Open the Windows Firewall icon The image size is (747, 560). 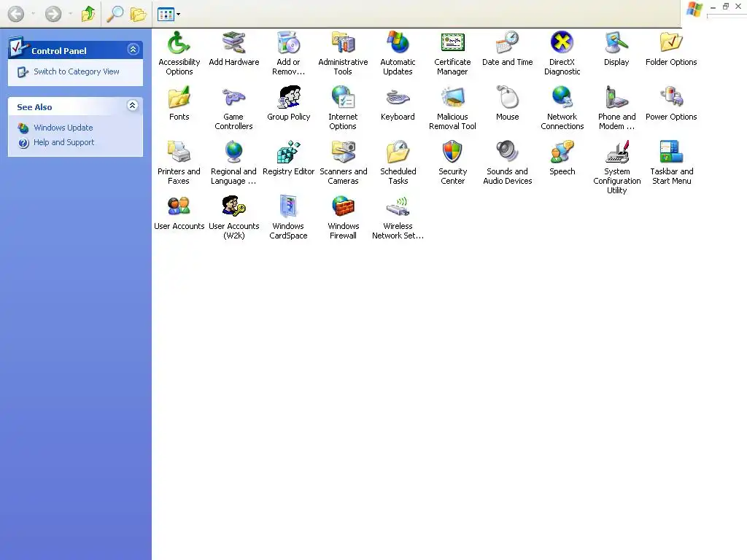tap(343, 207)
